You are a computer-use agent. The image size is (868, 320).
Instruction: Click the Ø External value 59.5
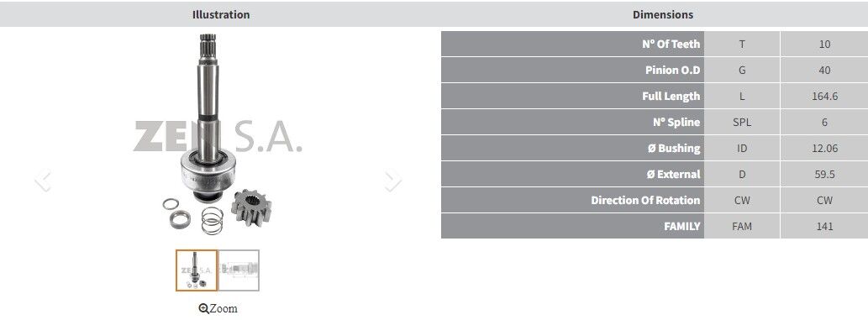(x=824, y=174)
